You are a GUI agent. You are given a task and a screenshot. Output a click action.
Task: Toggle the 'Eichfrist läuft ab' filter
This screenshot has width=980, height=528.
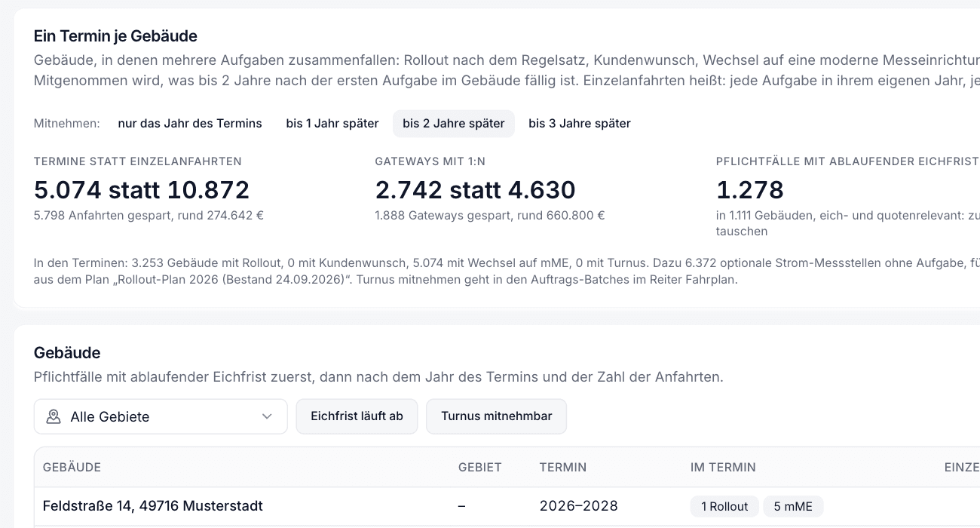tap(357, 416)
